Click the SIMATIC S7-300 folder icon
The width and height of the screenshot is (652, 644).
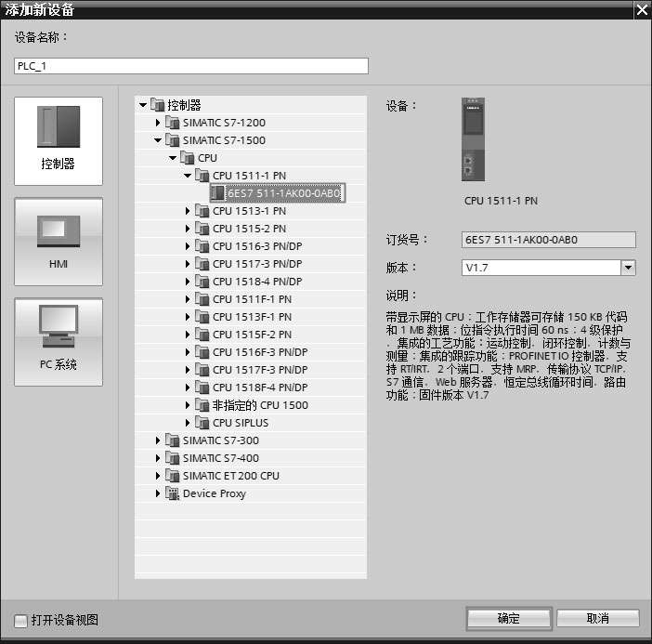pyautogui.click(x=173, y=440)
